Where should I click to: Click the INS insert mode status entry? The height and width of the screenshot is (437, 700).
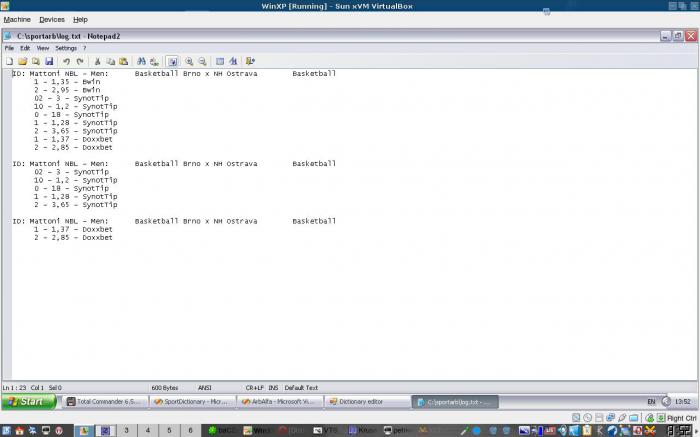click(x=273, y=388)
